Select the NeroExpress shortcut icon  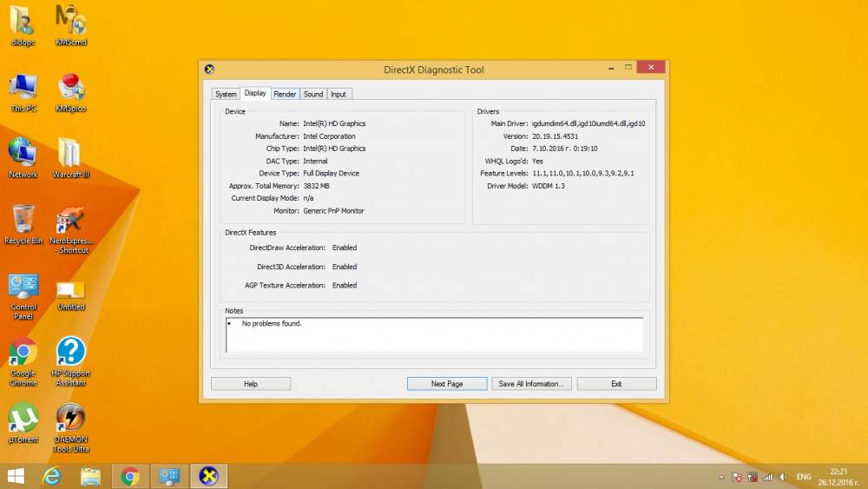(x=71, y=229)
